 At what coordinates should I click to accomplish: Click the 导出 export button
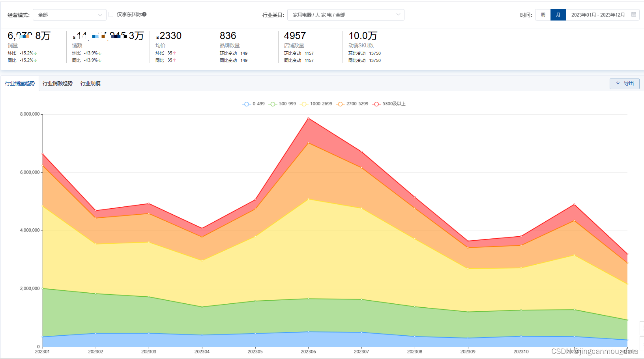click(625, 84)
